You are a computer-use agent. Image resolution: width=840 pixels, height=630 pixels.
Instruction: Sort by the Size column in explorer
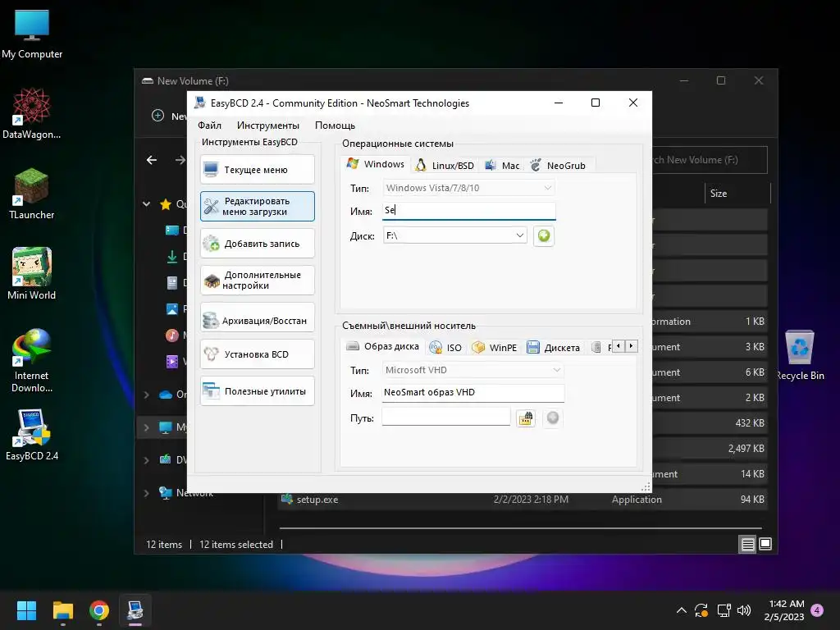(x=737, y=194)
